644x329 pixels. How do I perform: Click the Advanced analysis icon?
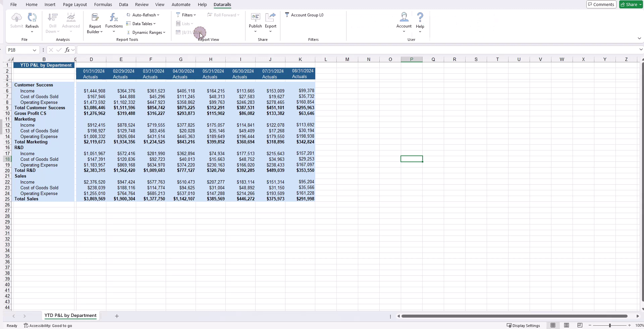tap(71, 17)
